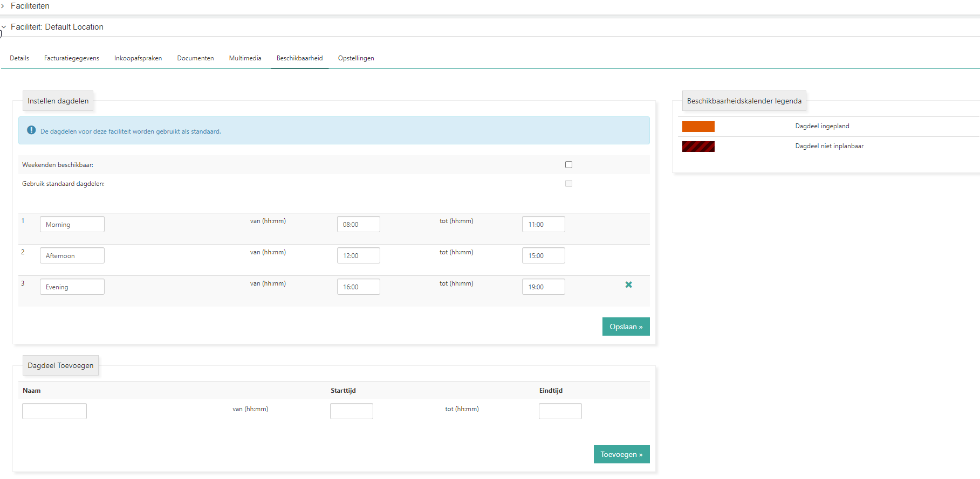Viewport: 980px width, 479px height.
Task: Enable Weekenden beschikbaar checkbox
Action: [x=568, y=165]
